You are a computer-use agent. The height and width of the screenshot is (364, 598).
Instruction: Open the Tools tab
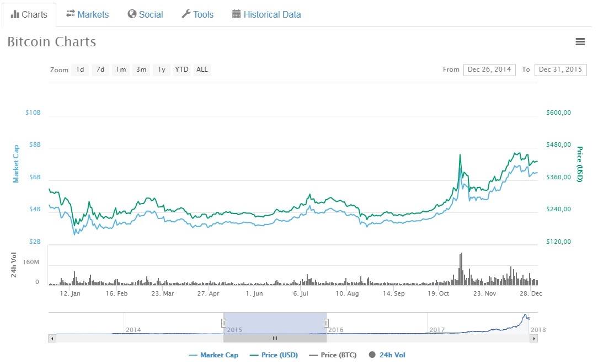click(x=197, y=14)
